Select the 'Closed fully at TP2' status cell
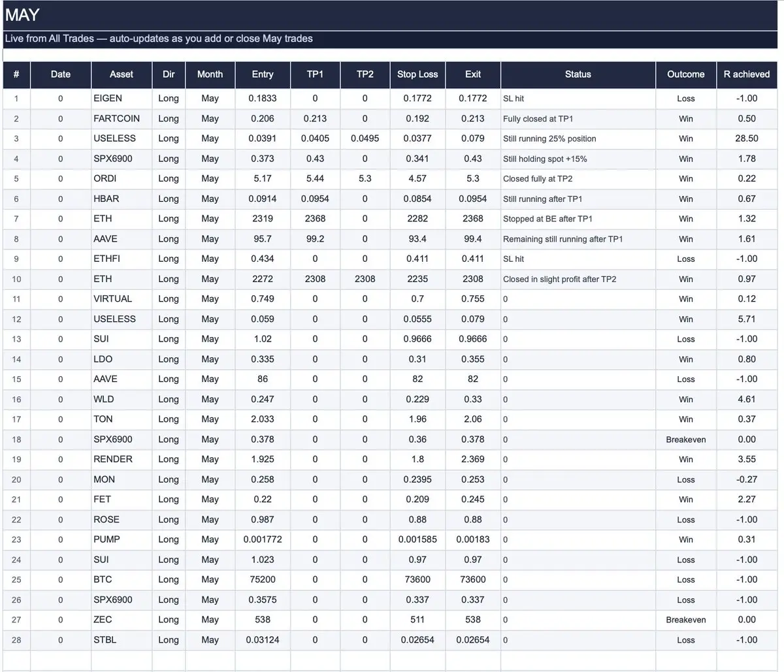Image resolution: width=784 pixels, height=672 pixels. [578, 179]
